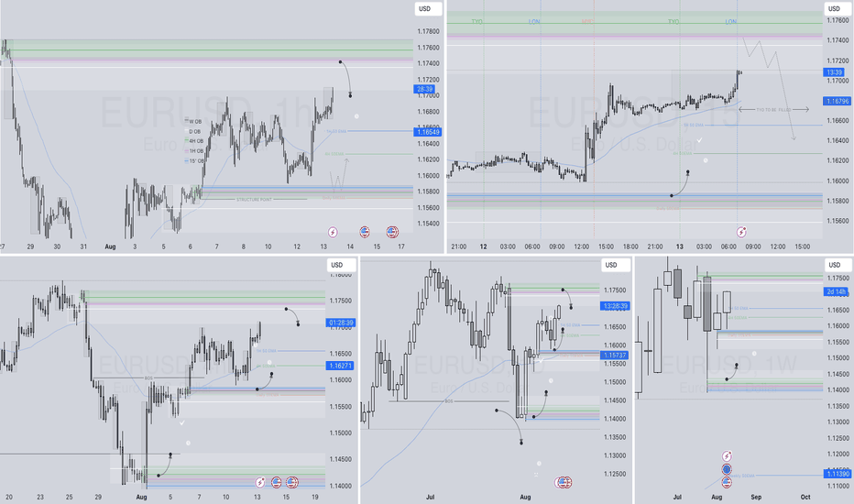Screen dimensions: 854x504
Task: Open lightning event icon in 15-minute chart
Action: (741, 232)
